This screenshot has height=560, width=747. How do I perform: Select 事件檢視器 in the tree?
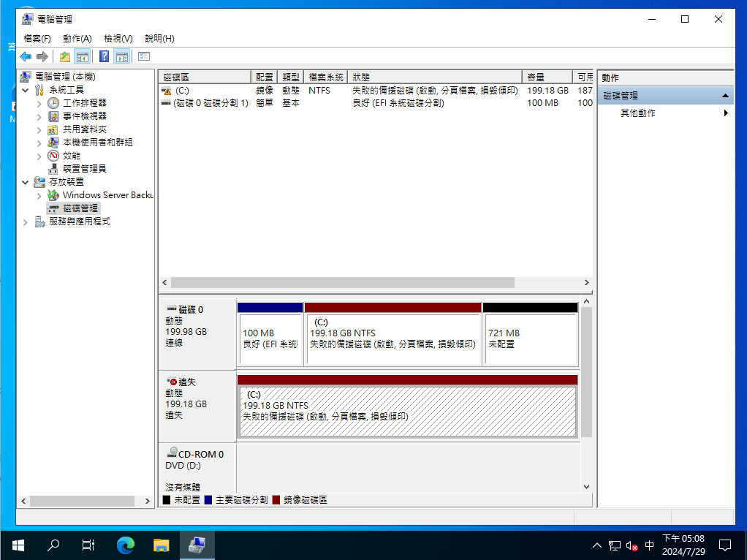click(84, 116)
